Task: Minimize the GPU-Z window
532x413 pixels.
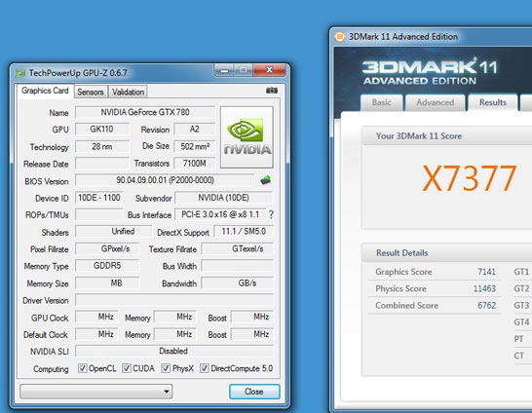Action: (x=224, y=70)
